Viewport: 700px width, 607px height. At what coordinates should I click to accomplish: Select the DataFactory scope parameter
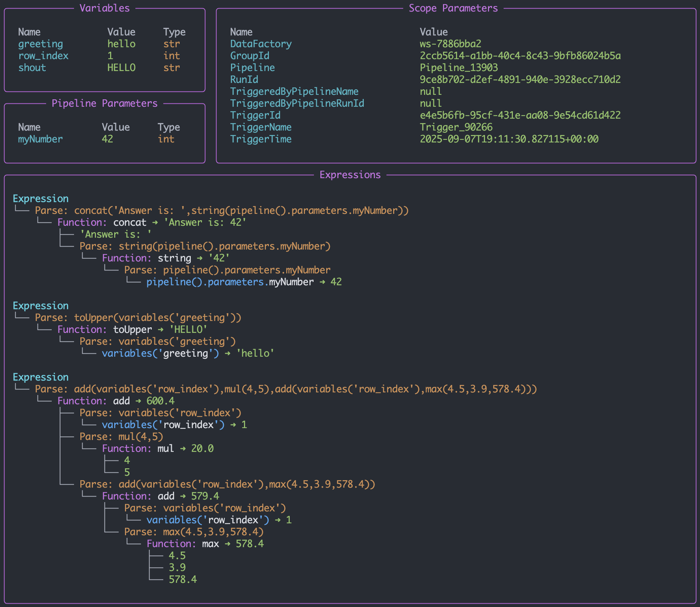(x=260, y=44)
